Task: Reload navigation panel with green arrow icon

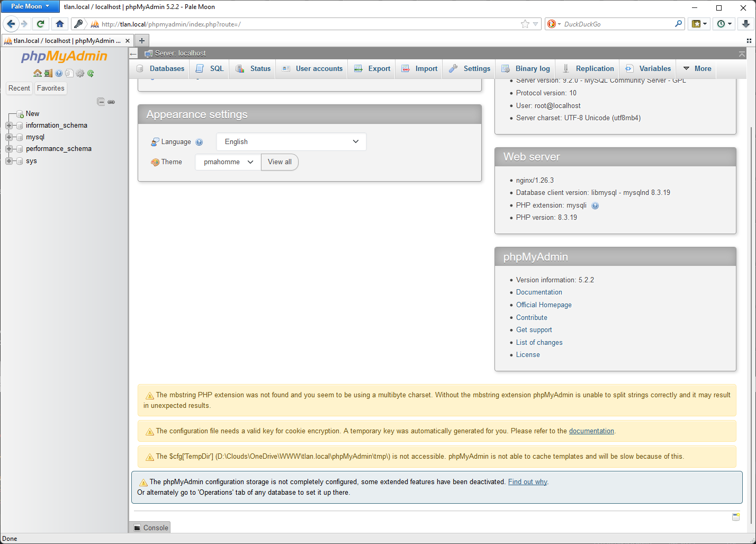Action: [91, 73]
